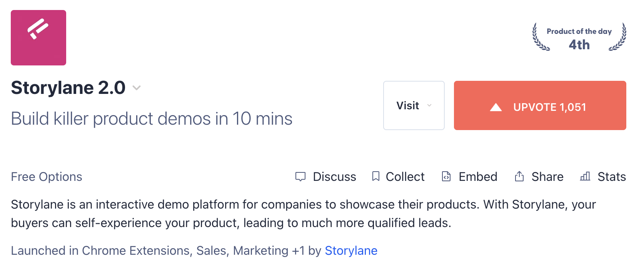Click the Storylane pink logo thumbnail
644x274 pixels.
click(38, 38)
